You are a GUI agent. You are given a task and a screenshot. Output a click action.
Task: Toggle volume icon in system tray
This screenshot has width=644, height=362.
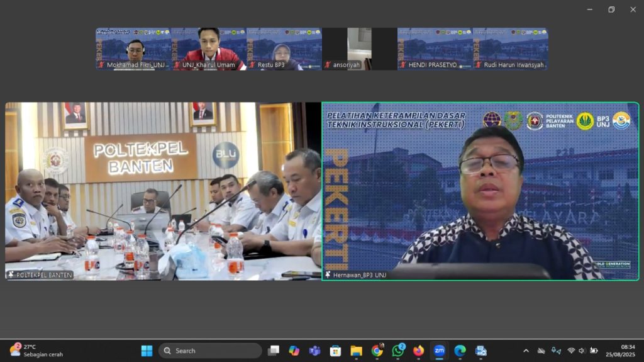tap(582, 351)
